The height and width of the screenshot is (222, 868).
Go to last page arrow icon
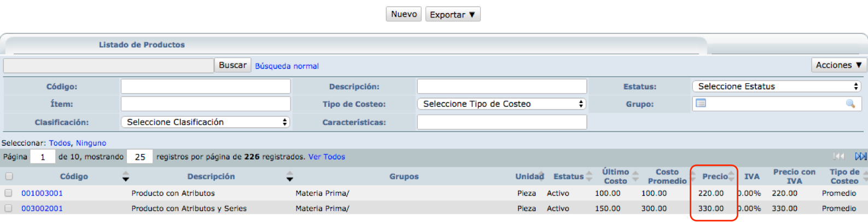[x=860, y=157]
